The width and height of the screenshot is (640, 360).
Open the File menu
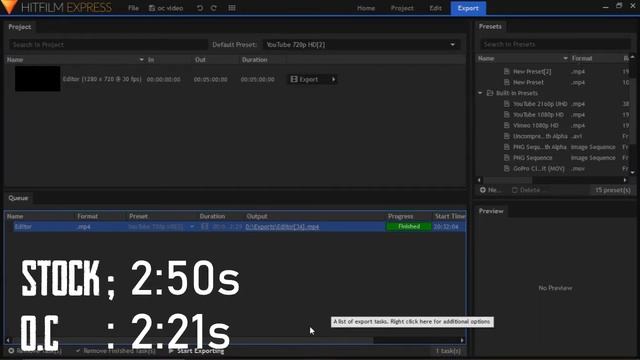click(133, 8)
